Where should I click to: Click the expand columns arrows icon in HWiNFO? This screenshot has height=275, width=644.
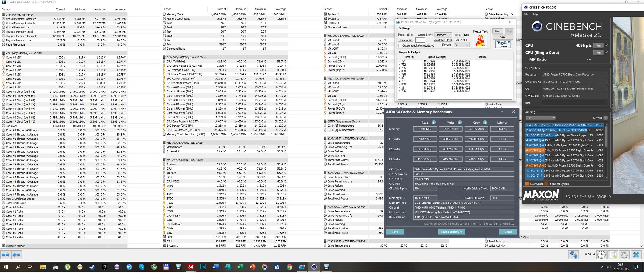pos(5,255)
